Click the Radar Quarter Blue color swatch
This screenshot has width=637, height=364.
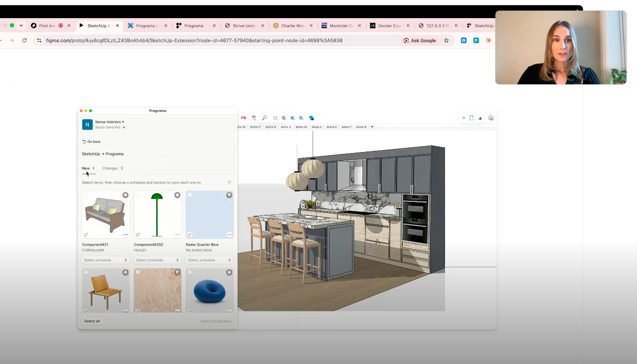click(209, 215)
